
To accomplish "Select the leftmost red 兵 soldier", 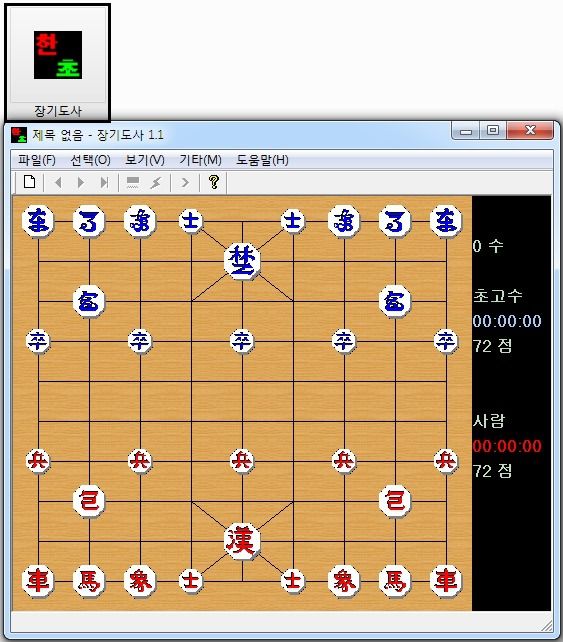I will pos(38,461).
